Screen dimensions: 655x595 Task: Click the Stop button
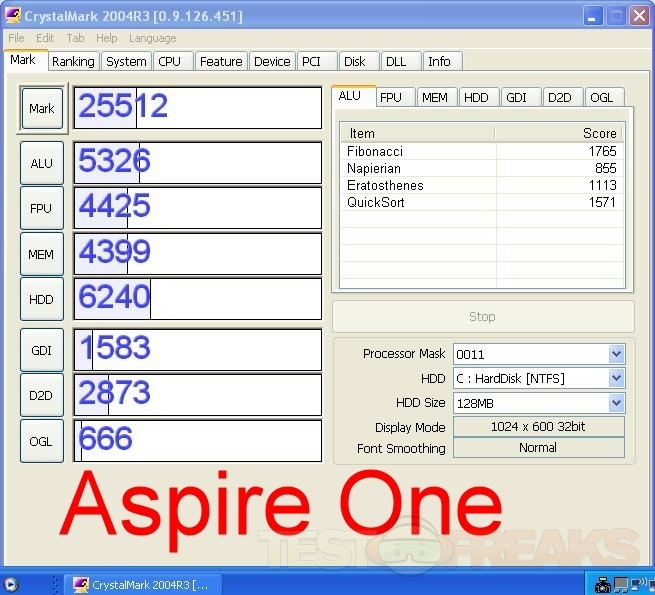pos(482,316)
